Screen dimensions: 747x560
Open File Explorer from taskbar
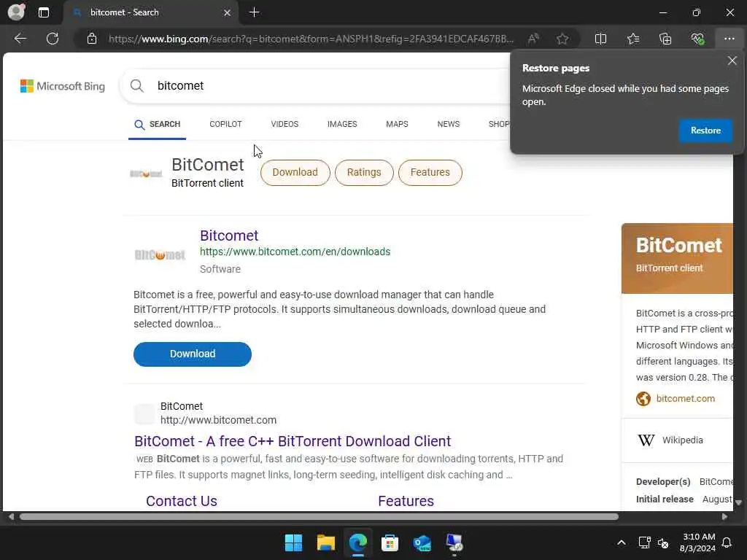(326, 542)
